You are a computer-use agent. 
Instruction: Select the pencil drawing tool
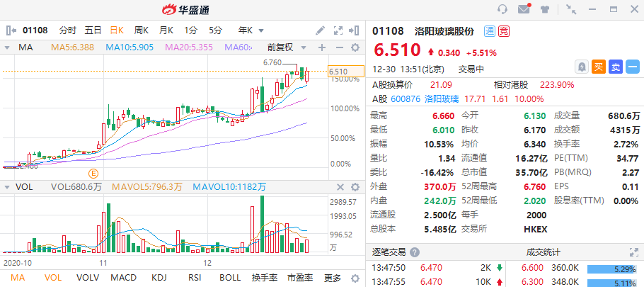pos(320,30)
